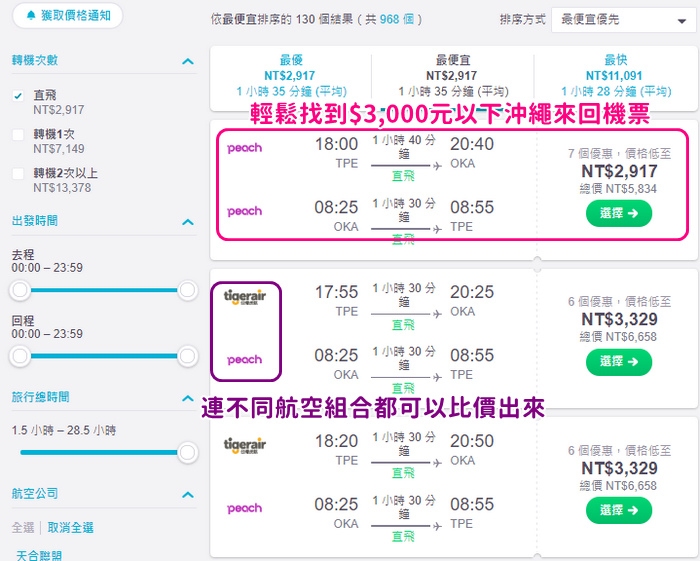Click the tigerair logo of the 18:20 flight
Screen dimensions: 700x561
click(245, 445)
